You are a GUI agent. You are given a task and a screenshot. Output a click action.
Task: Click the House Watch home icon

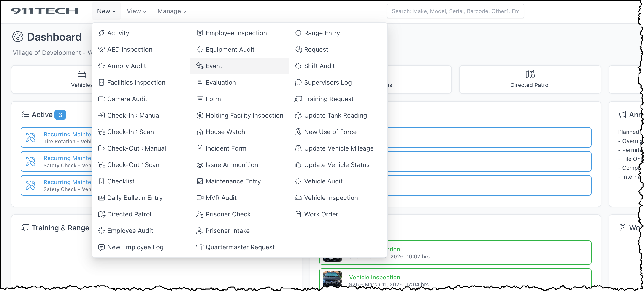(x=200, y=132)
